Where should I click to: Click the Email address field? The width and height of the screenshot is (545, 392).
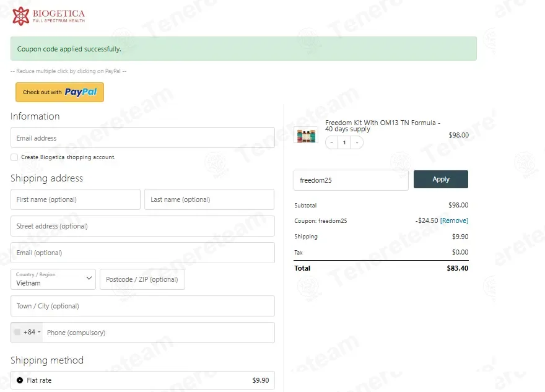coord(142,137)
